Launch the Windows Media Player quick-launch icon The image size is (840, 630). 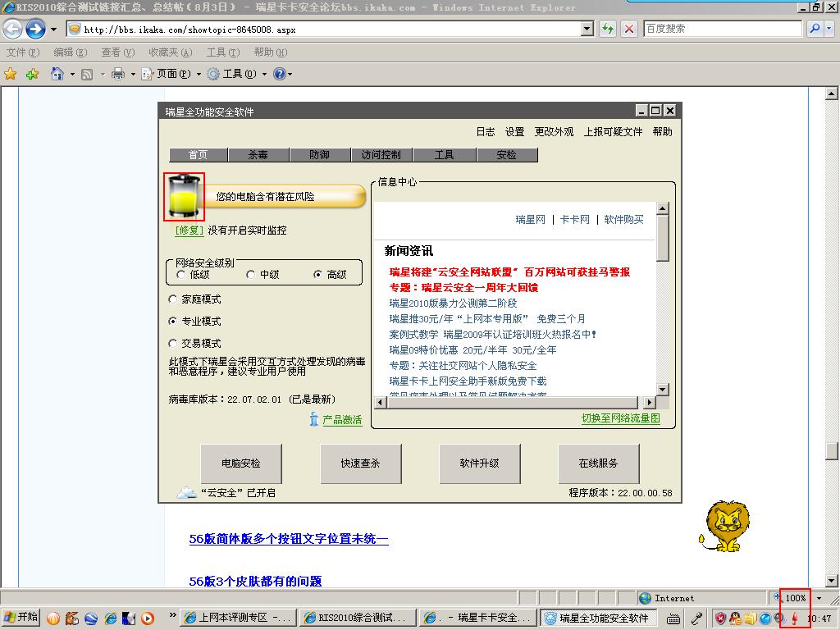tap(148, 619)
